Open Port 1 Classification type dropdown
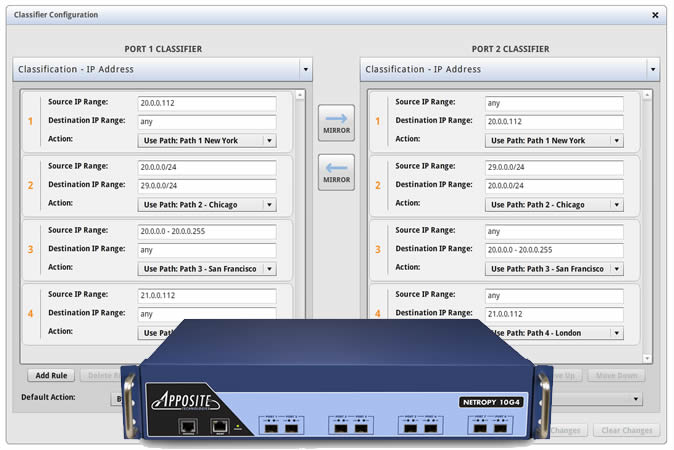 (305, 69)
